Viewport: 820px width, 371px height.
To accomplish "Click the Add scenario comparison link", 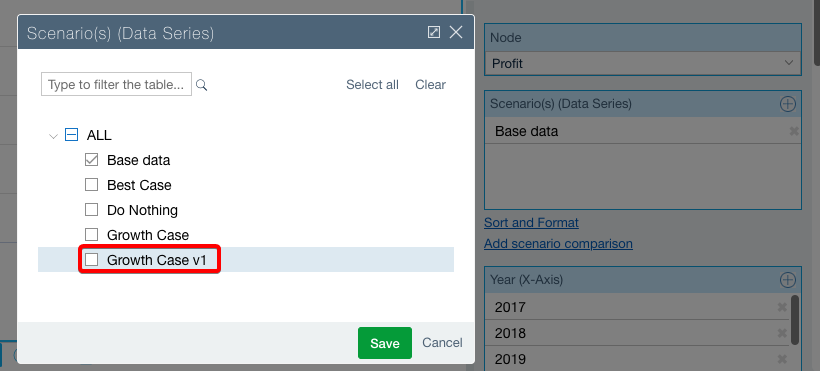I will 559,243.
